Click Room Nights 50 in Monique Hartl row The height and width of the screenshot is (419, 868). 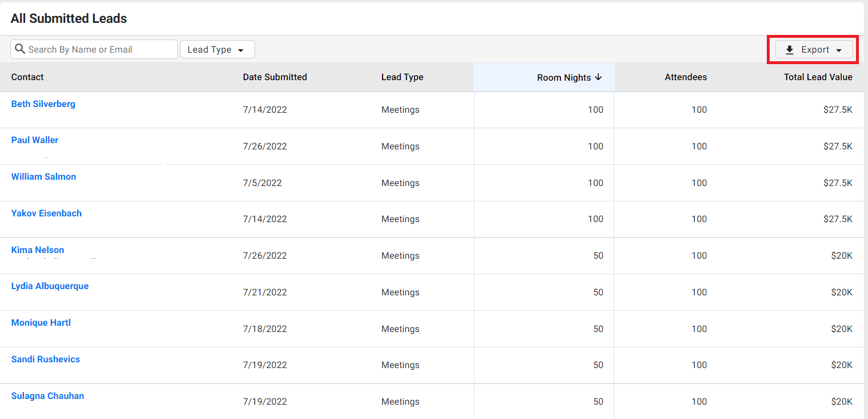tap(598, 329)
